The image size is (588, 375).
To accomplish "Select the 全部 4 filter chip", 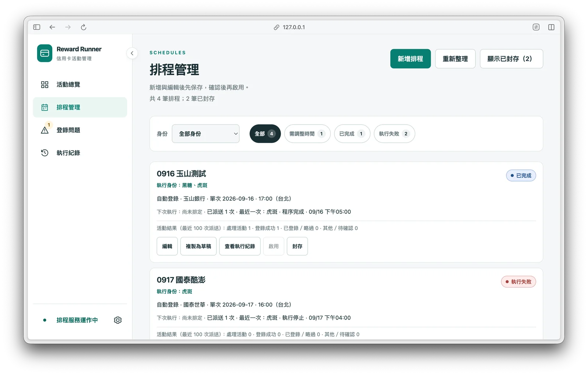I will tap(265, 134).
